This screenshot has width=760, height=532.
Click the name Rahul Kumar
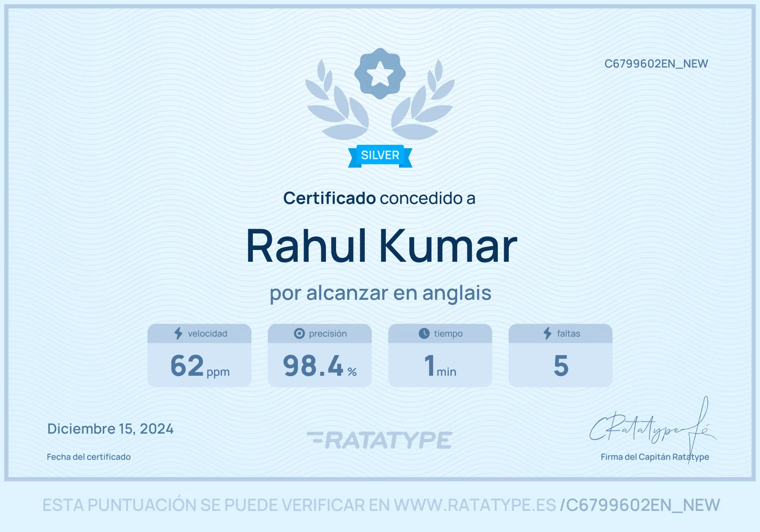pyautogui.click(x=381, y=246)
